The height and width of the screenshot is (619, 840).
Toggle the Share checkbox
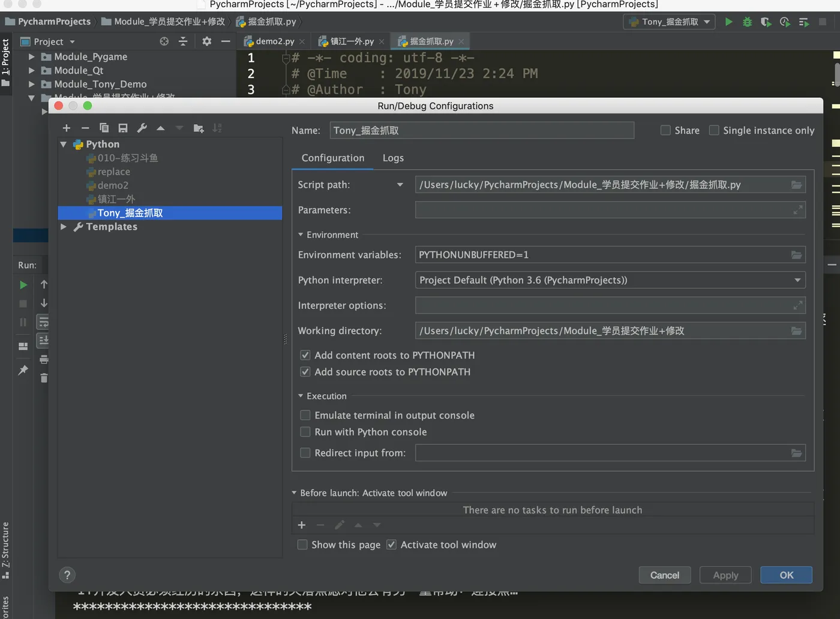(665, 130)
